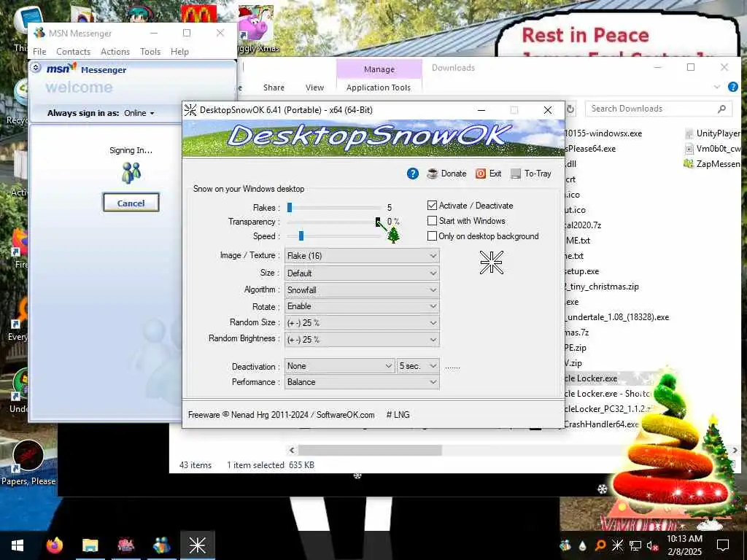
Task: Open the Papers, Please desktop shortcut
Action: [x=28, y=461]
